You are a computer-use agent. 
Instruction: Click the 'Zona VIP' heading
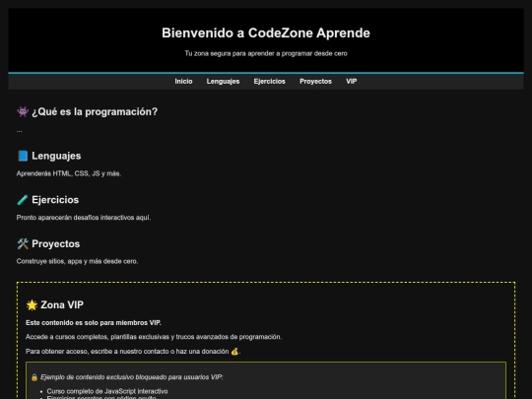(62, 305)
